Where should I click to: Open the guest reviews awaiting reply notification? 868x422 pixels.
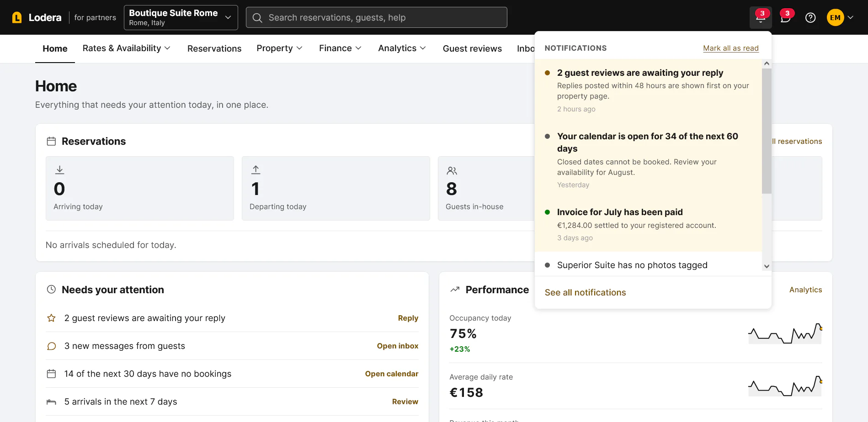point(648,90)
